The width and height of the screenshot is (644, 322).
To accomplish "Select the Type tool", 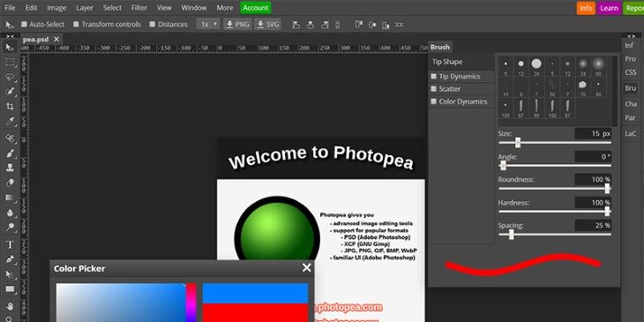I will click(x=10, y=244).
